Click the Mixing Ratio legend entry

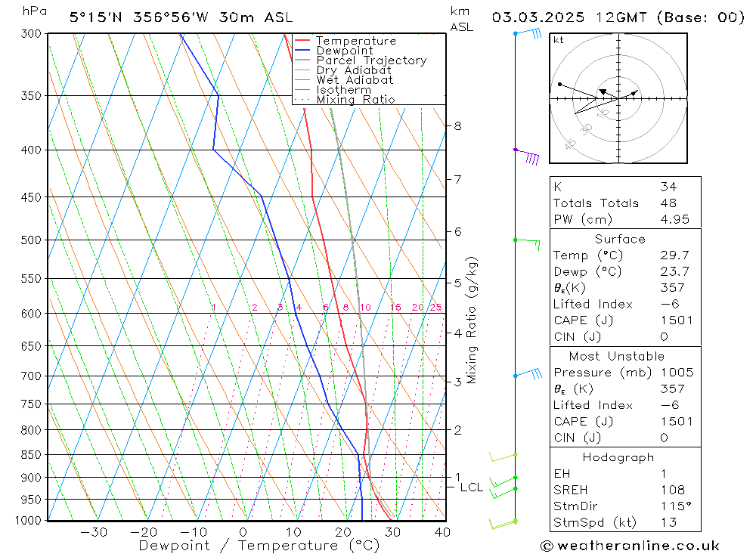pos(345,100)
